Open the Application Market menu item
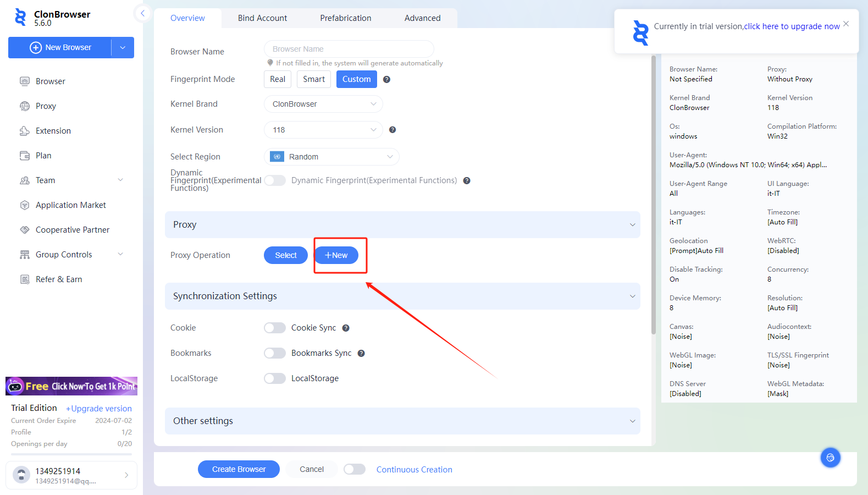The width and height of the screenshot is (868, 495). tap(71, 205)
